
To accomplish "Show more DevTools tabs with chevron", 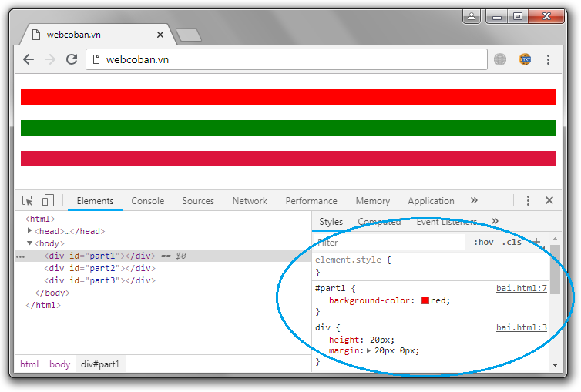I will pyautogui.click(x=474, y=201).
